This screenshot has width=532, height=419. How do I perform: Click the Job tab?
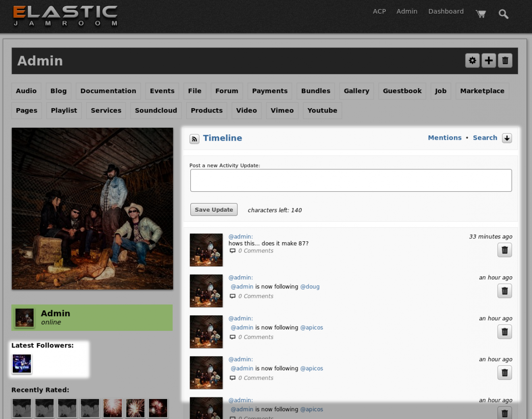pos(441,91)
